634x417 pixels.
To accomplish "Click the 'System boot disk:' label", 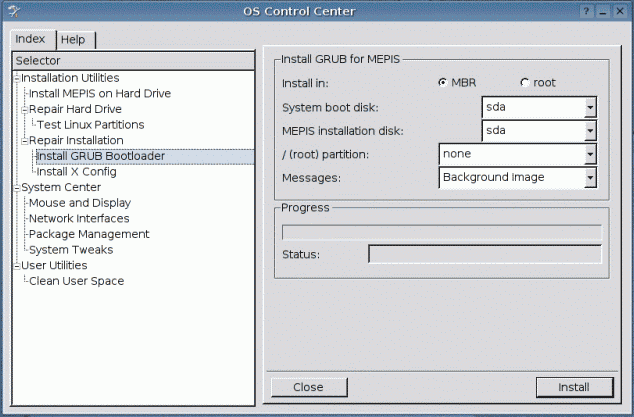I will point(330,108).
